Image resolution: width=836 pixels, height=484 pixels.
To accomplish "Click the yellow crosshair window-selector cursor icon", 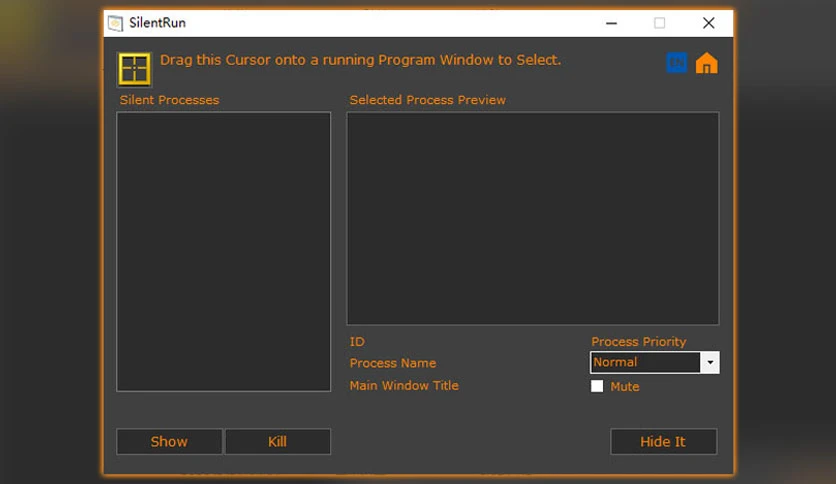I will [134, 69].
